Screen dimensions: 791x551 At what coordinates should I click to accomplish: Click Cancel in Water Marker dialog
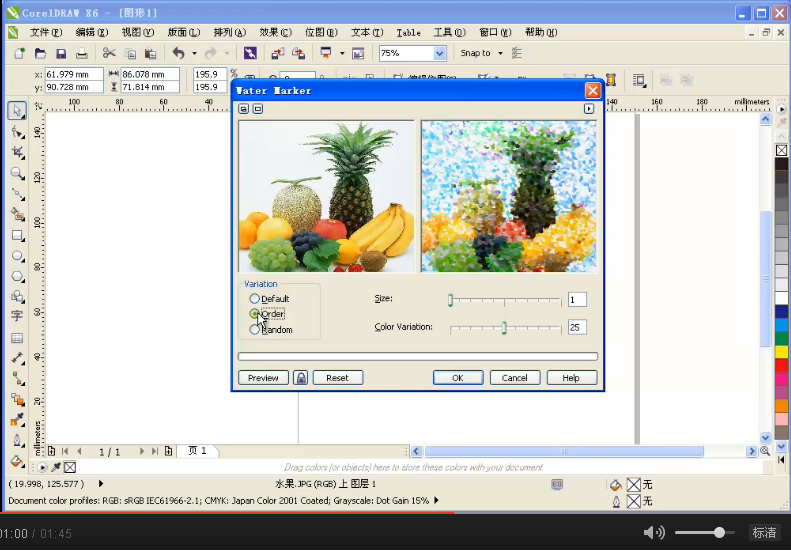[x=515, y=378]
